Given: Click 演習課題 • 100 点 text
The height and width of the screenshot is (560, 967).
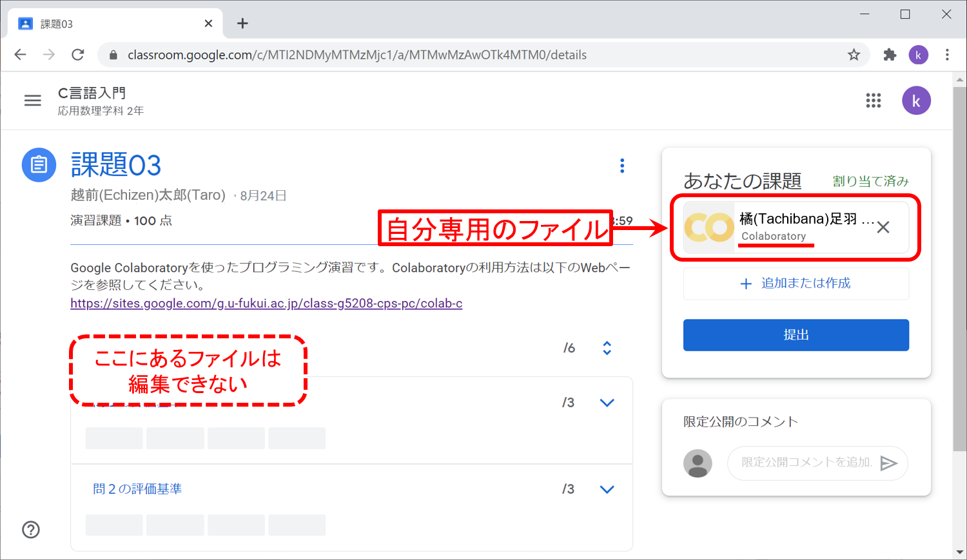Looking at the screenshot, I should tap(121, 220).
